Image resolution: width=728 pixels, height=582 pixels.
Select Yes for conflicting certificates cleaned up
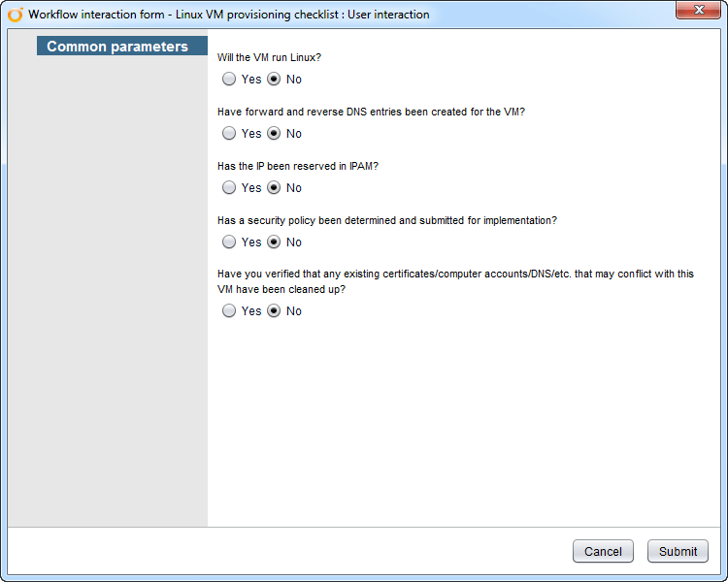coord(229,311)
